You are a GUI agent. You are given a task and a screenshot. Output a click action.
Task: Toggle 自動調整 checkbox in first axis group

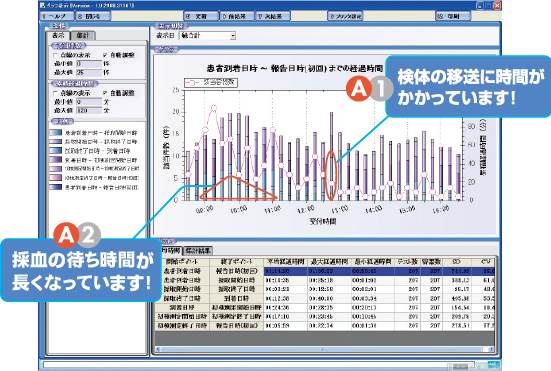pos(105,55)
